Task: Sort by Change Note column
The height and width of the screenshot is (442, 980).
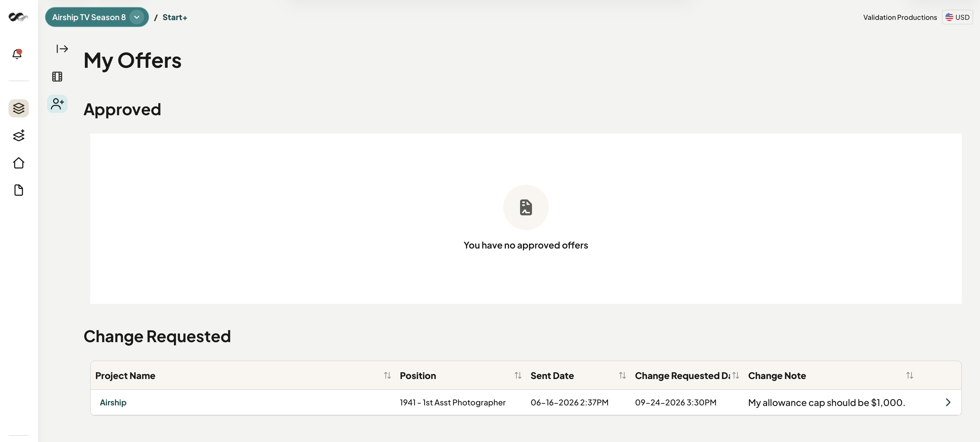Action: [x=910, y=375]
